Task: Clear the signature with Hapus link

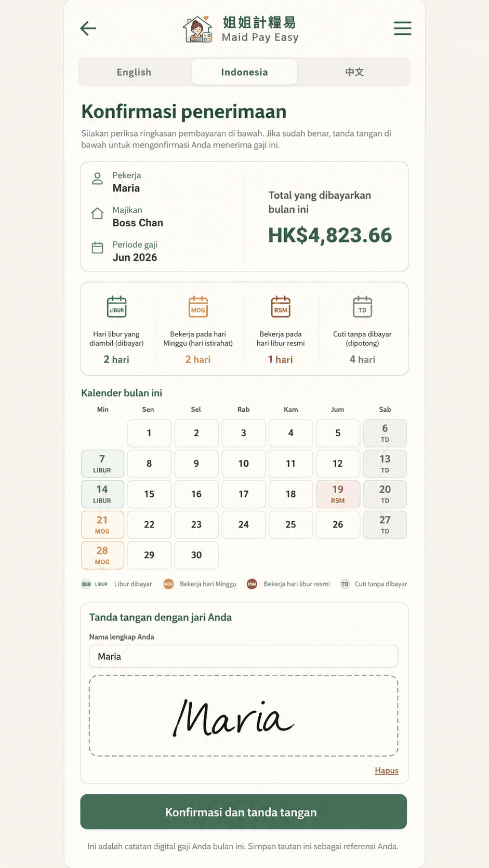Action: pos(387,770)
